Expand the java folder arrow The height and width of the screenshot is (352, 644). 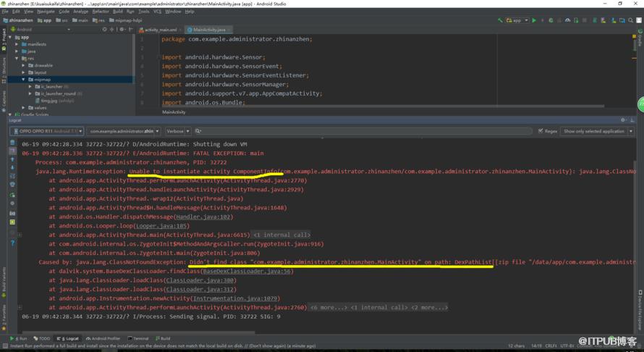point(17,51)
